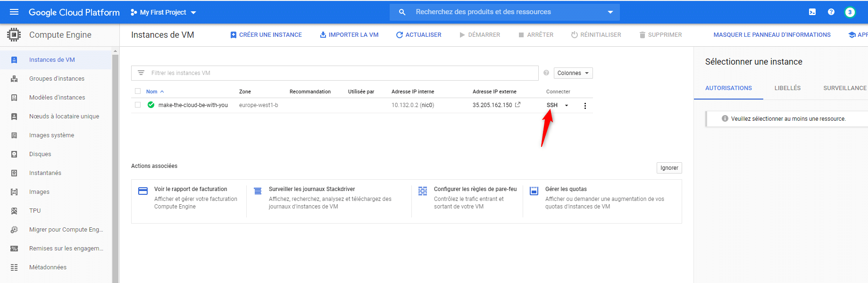Viewport: 868px width, 283px height.
Task: Toggle the select-all instances checkbox
Action: pos(138,91)
